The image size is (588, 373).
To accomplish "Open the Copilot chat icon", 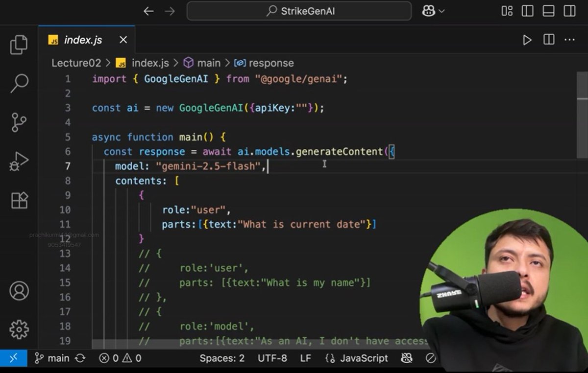I will (429, 11).
